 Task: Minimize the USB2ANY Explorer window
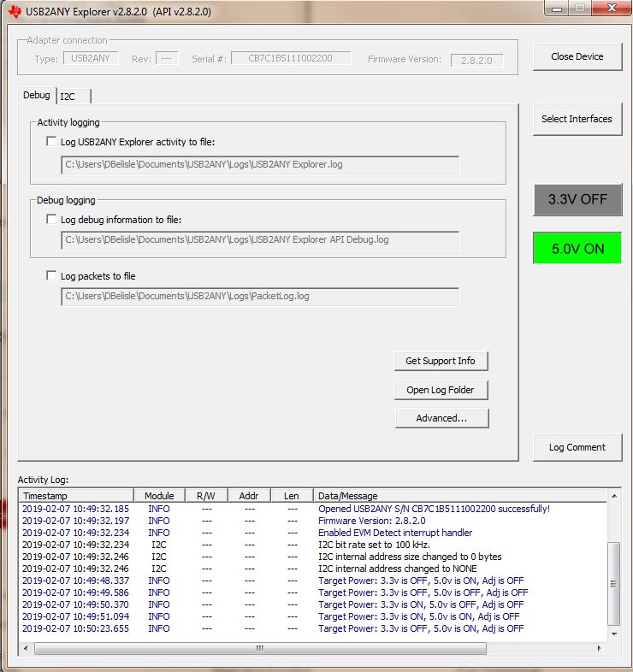click(x=557, y=9)
